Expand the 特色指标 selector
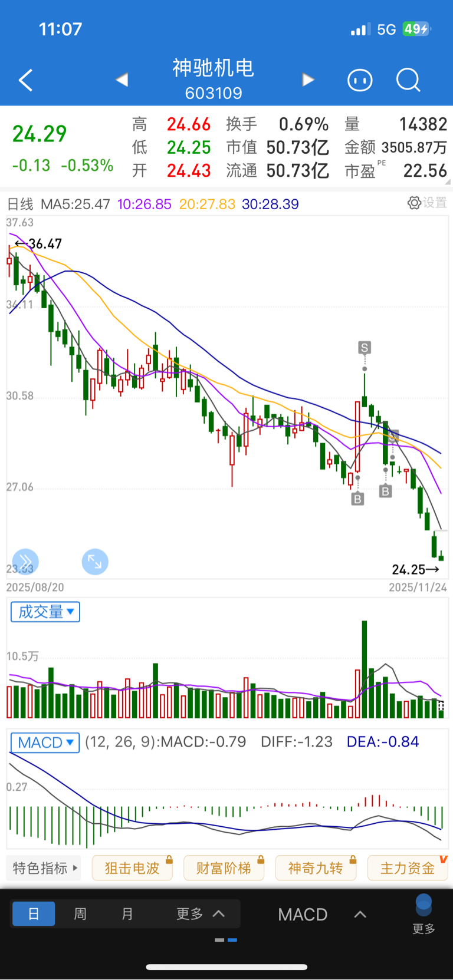453x980 pixels. [x=45, y=868]
